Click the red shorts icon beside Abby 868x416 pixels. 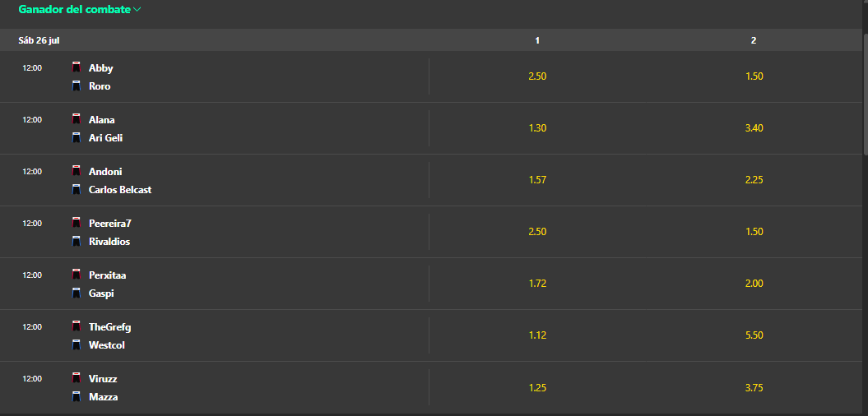click(77, 67)
